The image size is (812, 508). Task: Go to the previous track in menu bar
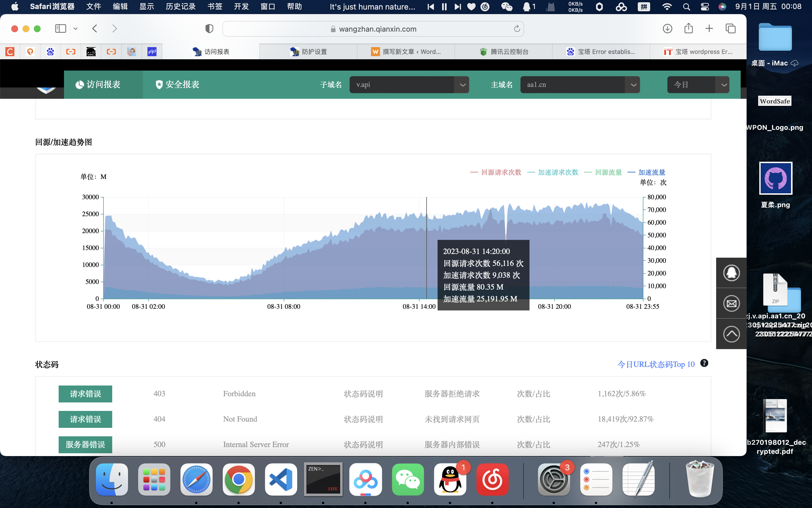(x=431, y=7)
